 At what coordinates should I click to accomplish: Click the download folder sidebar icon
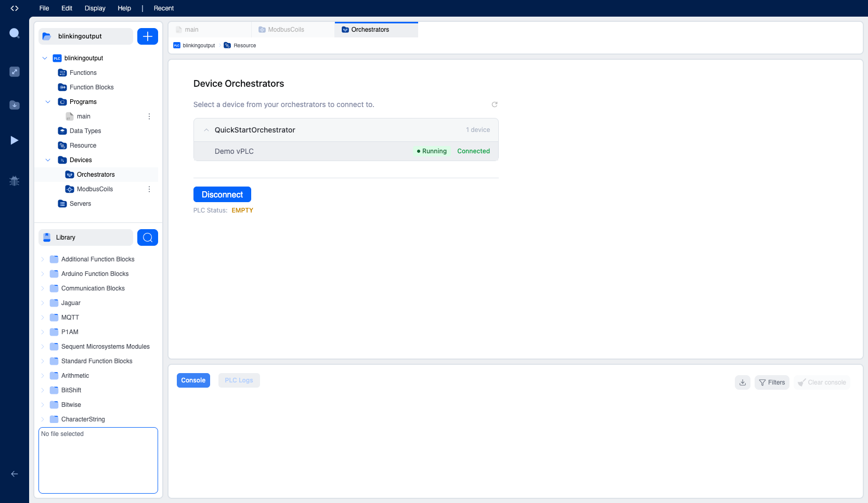15,105
